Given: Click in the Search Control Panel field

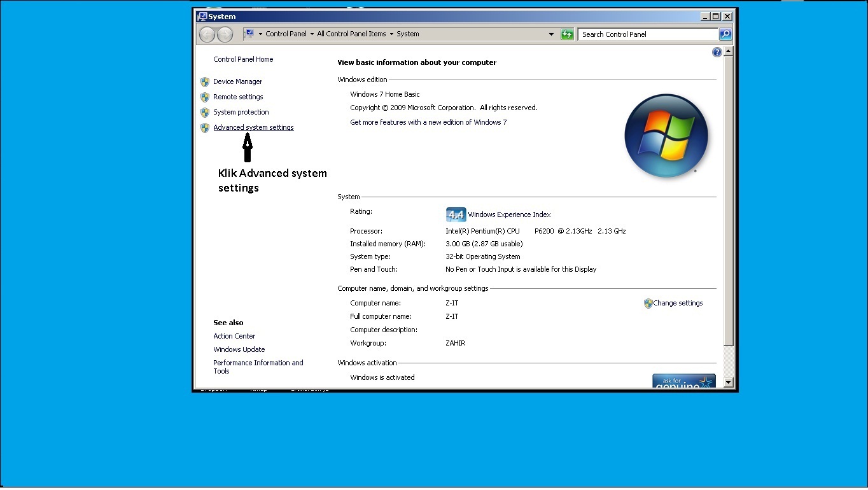Looking at the screenshot, I should click(x=648, y=34).
